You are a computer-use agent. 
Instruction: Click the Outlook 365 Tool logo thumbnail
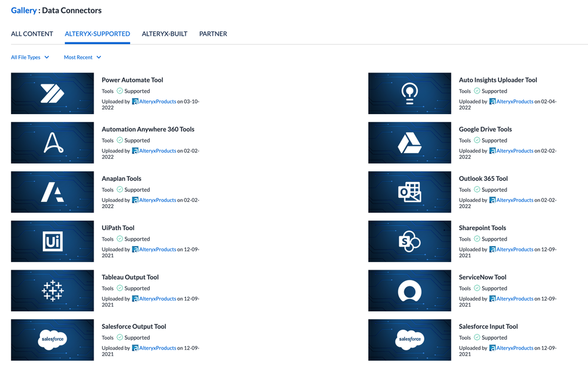click(410, 192)
